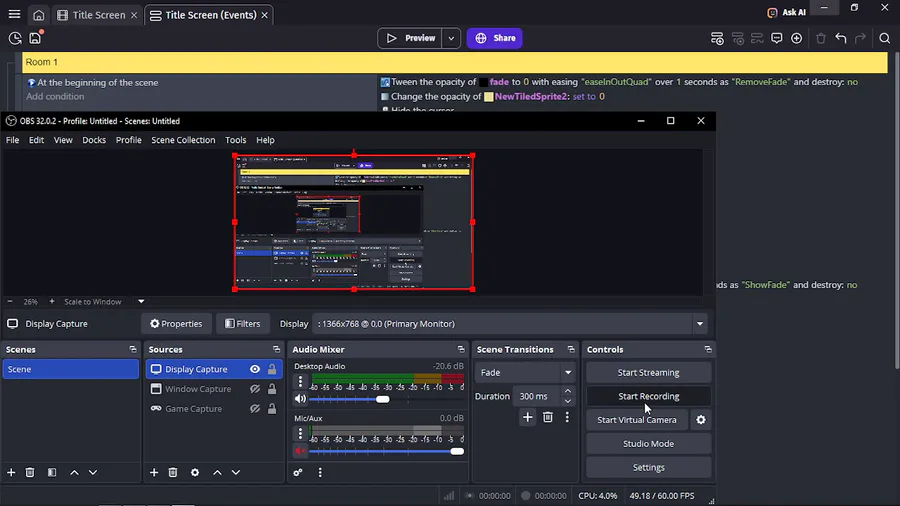The image size is (900, 506).
Task: Click Start Virtual Camera button
Action: point(637,420)
